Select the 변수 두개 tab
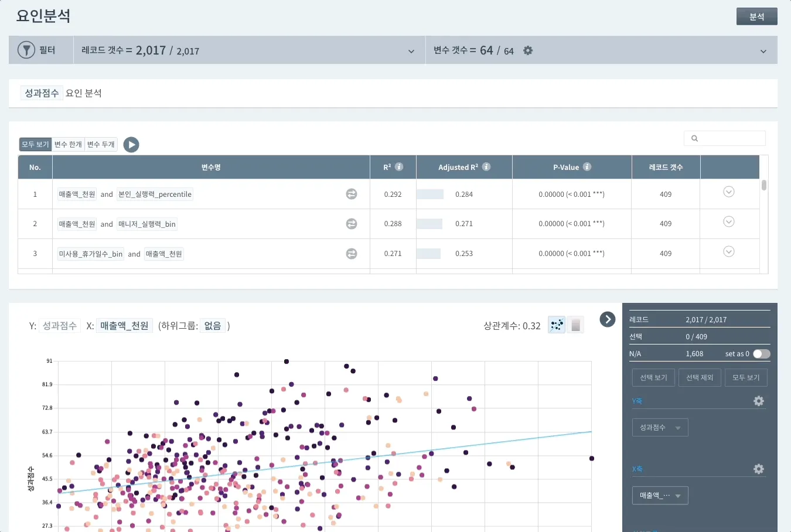This screenshot has height=532, width=791. [101, 145]
